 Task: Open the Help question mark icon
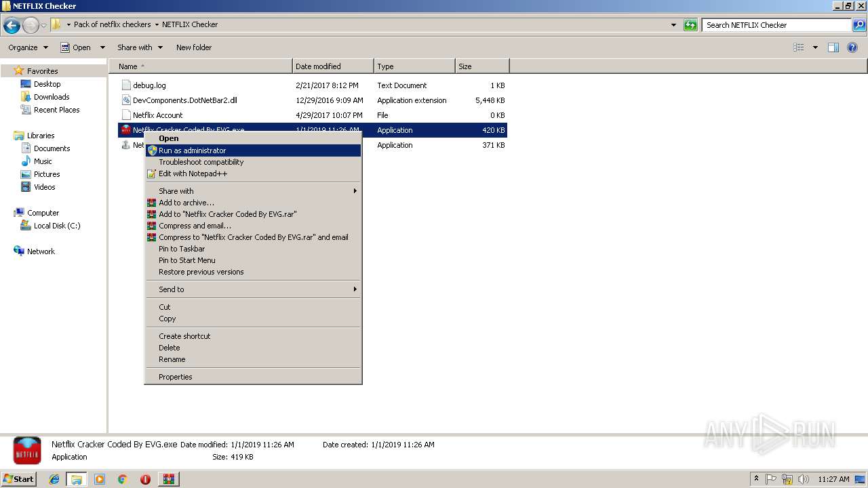click(x=853, y=47)
